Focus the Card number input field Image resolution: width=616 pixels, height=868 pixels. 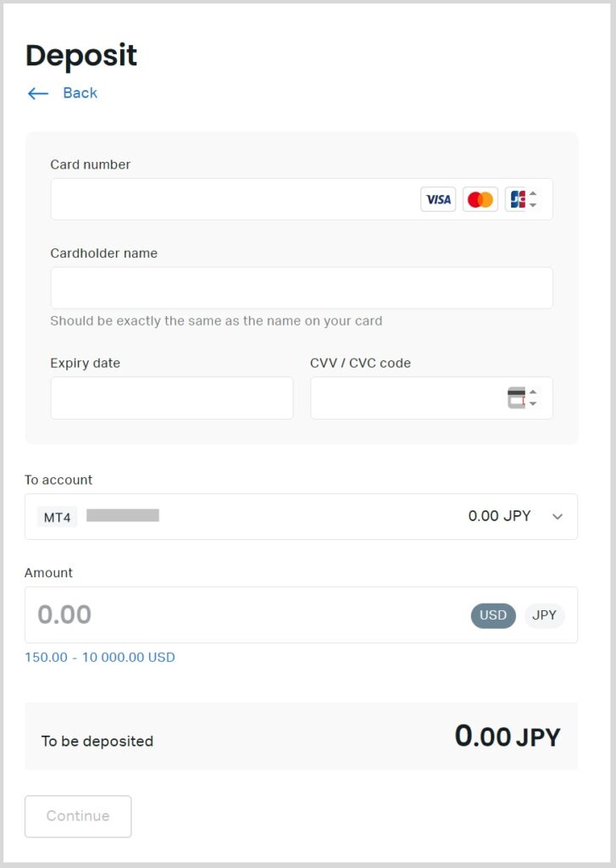pyautogui.click(x=233, y=199)
